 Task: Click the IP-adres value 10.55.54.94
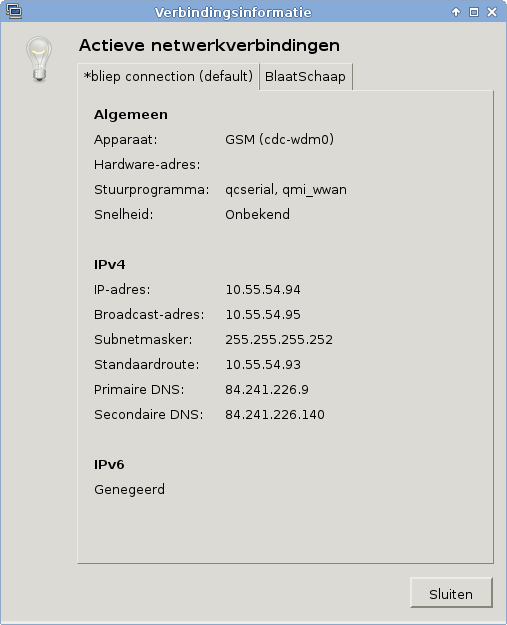tap(263, 289)
